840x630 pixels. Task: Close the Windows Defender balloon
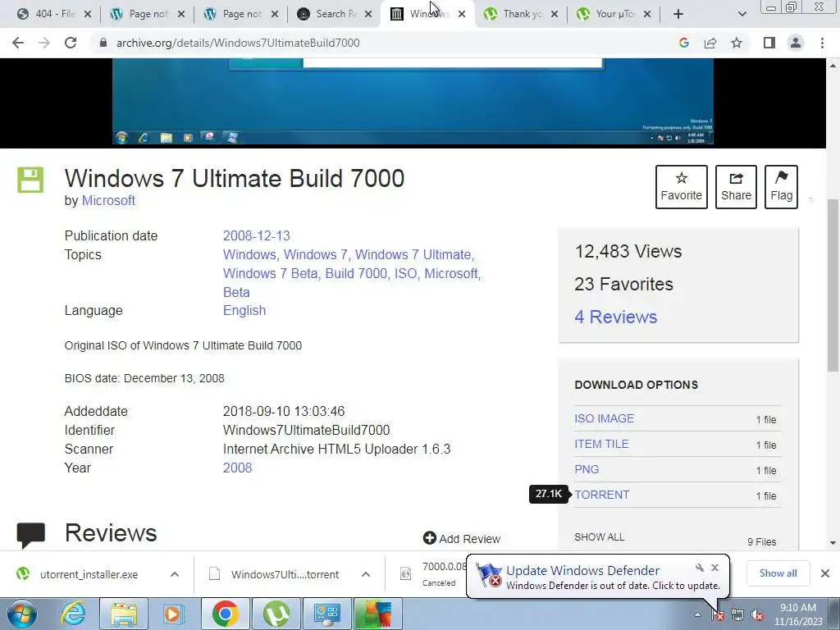pyautogui.click(x=714, y=568)
